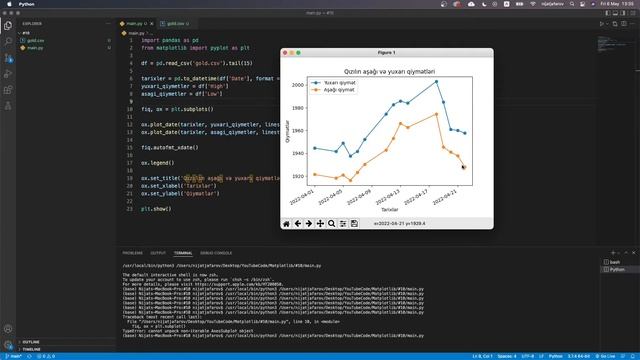Open run options dropdown beside play icon
This screenshot has height=360, width=640.
pyautogui.click(x=607, y=24)
